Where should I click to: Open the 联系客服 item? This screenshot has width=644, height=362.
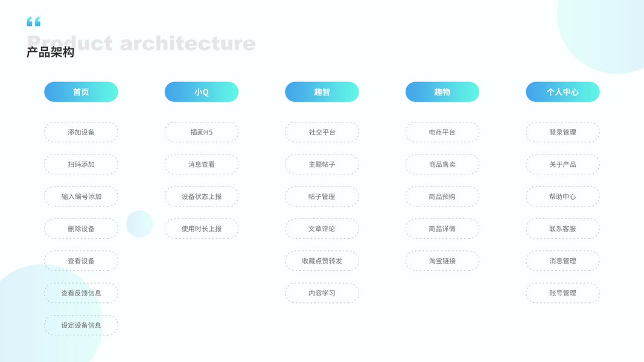coord(563,229)
